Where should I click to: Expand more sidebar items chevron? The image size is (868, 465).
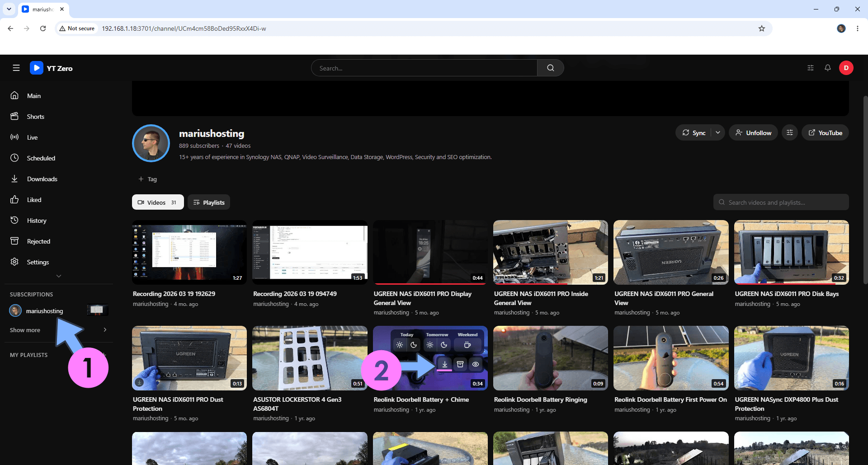[59, 276]
